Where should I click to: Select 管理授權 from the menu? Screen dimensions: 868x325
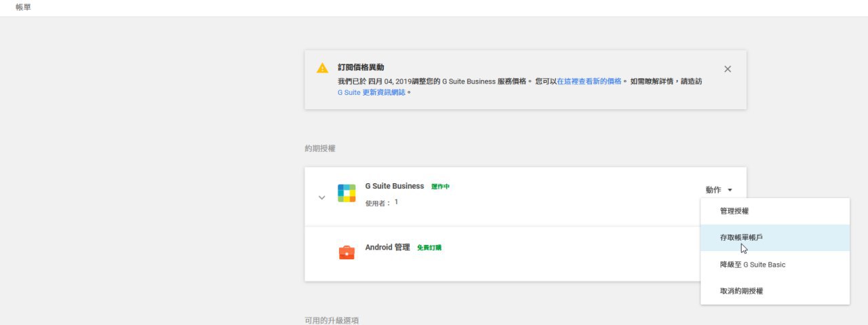coord(775,212)
